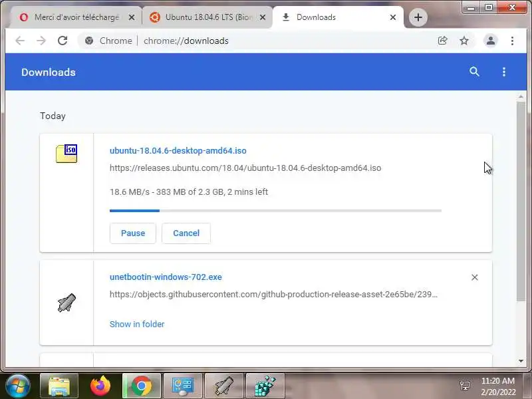Cancel the ubuntu ISO download
Screen dimensions: 532x399
click(x=186, y=233)
